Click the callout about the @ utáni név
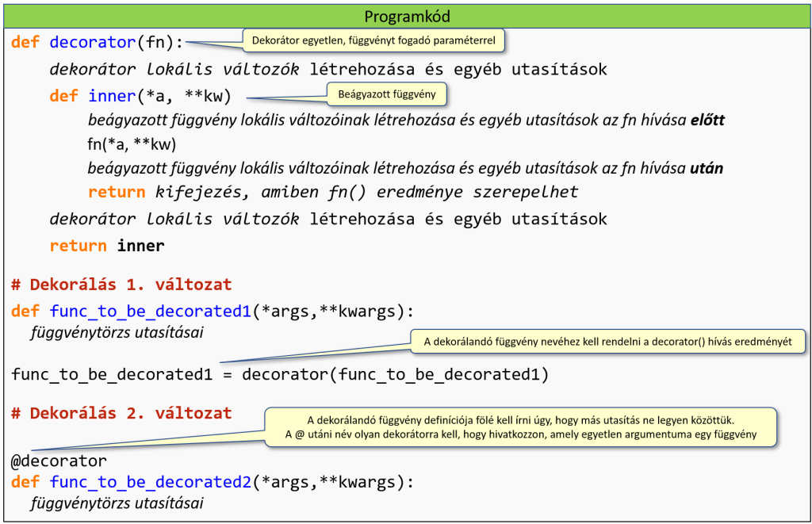Screen dimensions: 812x524 tap(520, 426)
